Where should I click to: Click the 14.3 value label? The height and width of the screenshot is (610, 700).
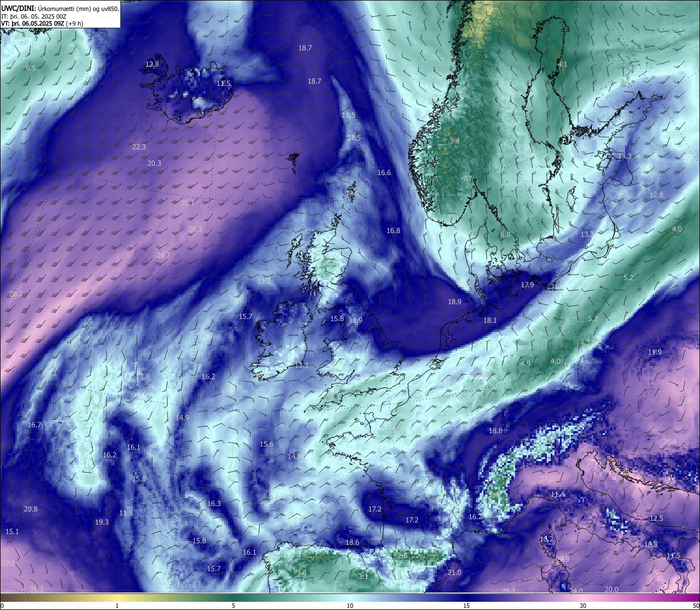[625, 156]
